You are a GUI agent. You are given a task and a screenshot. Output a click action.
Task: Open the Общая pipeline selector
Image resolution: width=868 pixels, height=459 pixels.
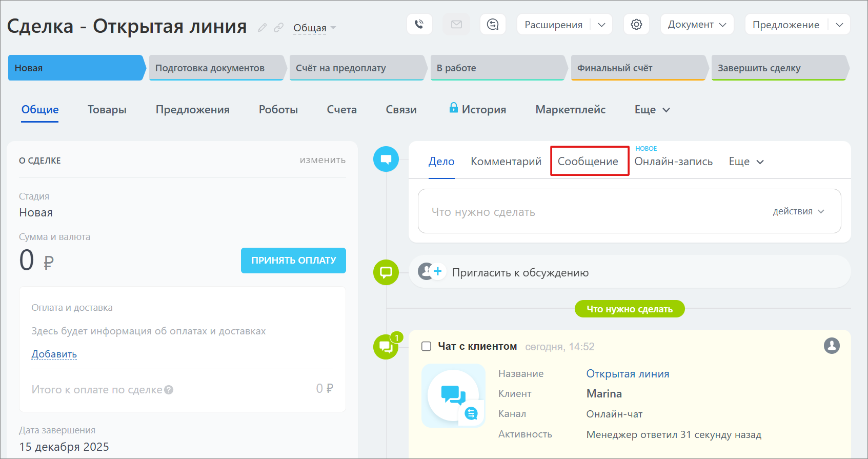314,28
